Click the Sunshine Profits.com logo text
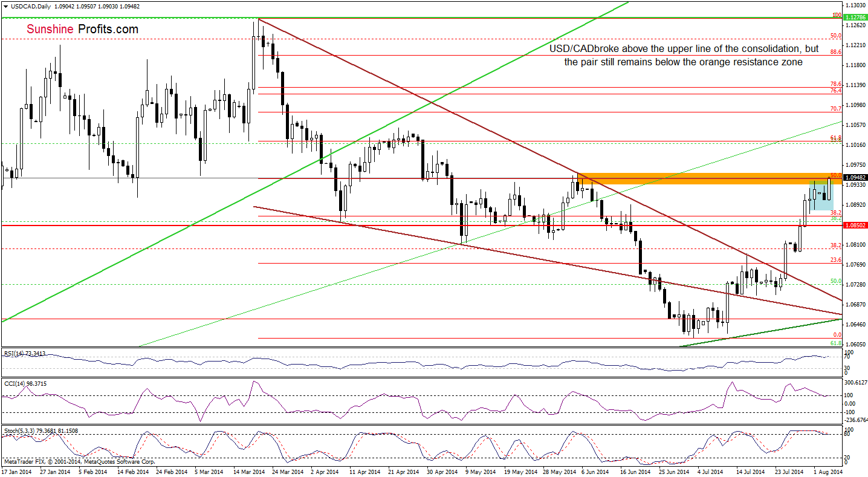The width and height of the screenshot is (868, 477). point(82,29)
